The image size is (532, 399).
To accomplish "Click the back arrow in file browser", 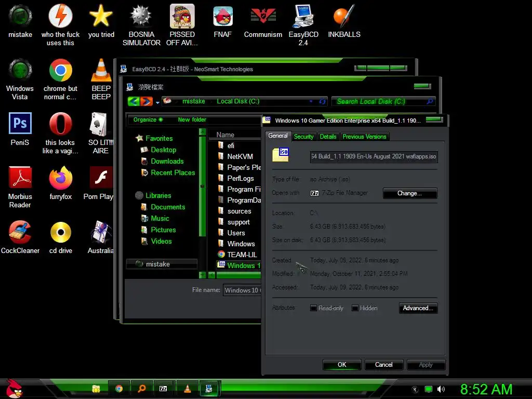I will click(x=134, y=101).
